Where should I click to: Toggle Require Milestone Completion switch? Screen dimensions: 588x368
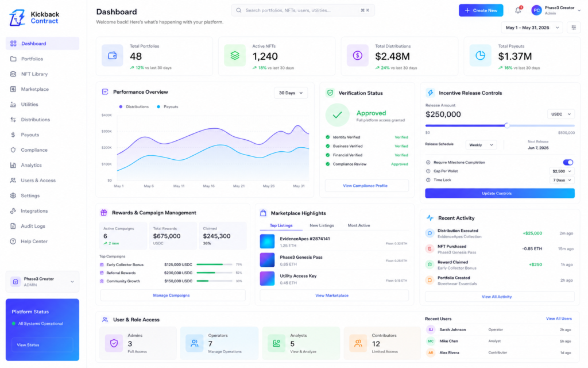(568, 162)
